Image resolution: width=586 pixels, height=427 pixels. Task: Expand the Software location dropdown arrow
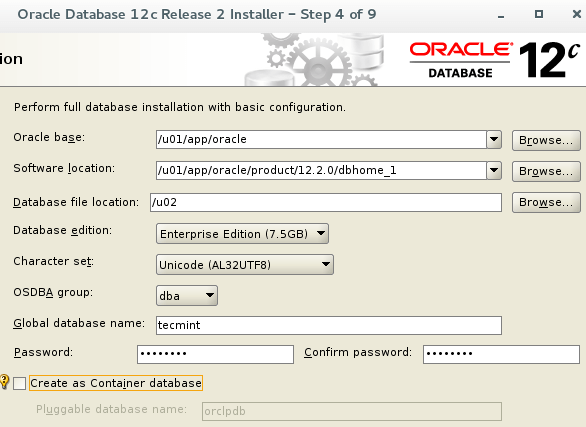click(494, 170)
